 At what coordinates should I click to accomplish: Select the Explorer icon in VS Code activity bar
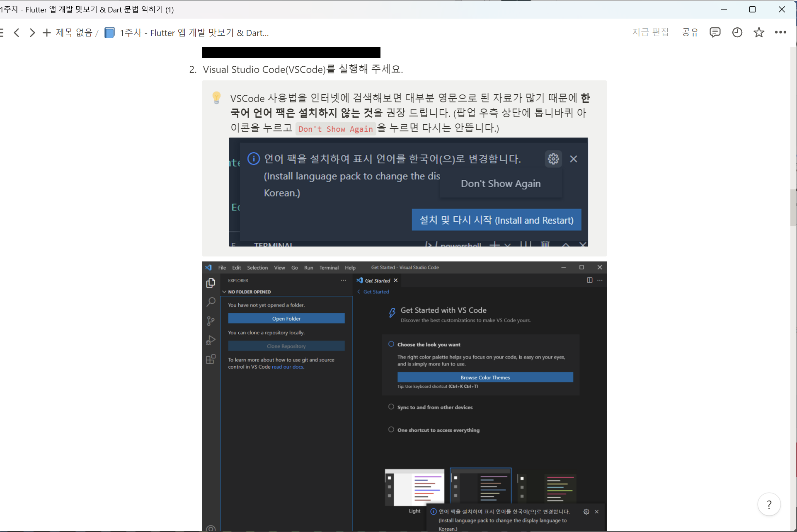pos(211,283)
